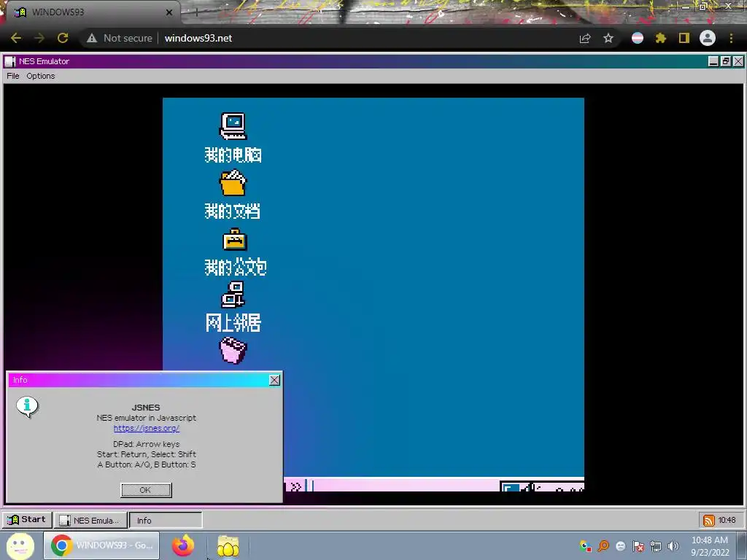
Task: Open the https://jsnes.org/ link
Action: (x=146, y=428)
